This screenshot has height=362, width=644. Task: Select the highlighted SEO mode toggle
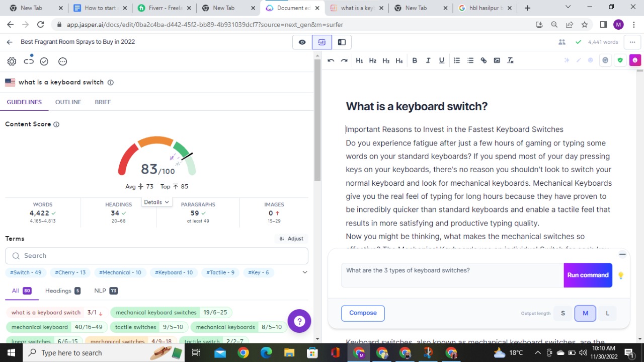[x=322, y=42]
